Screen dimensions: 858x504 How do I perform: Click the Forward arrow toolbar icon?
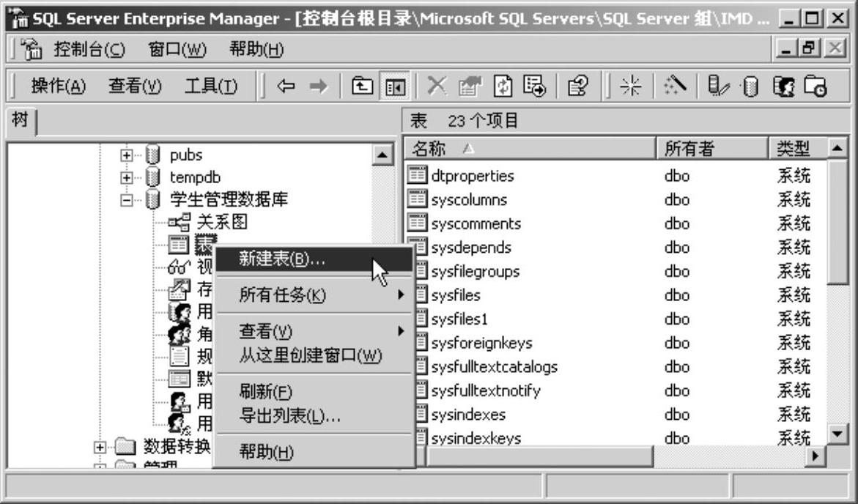[319, 86]
